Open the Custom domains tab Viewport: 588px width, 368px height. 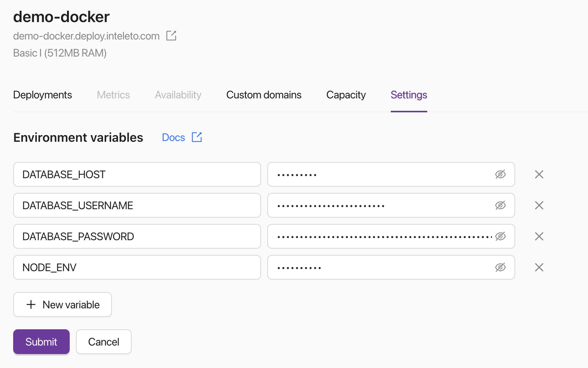[264, 95]
